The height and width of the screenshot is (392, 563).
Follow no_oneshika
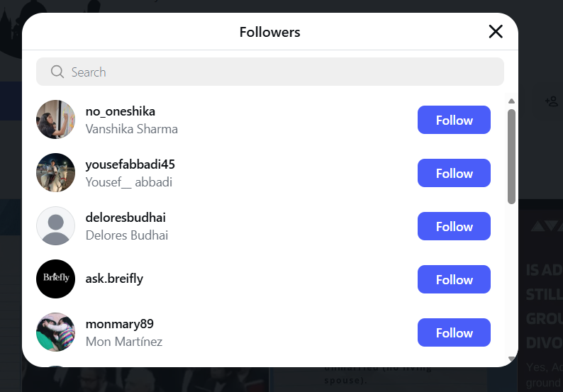point(454,120)
